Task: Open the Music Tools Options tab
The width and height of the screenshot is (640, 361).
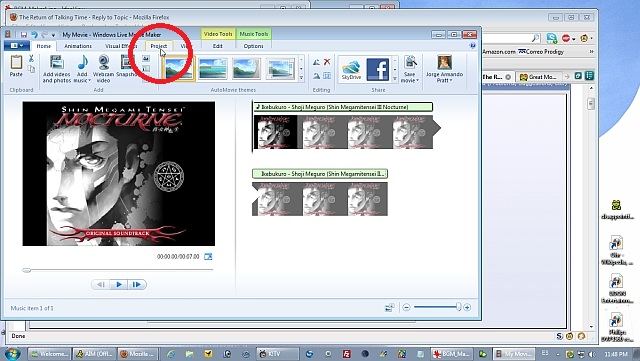Action: (253, 46)
